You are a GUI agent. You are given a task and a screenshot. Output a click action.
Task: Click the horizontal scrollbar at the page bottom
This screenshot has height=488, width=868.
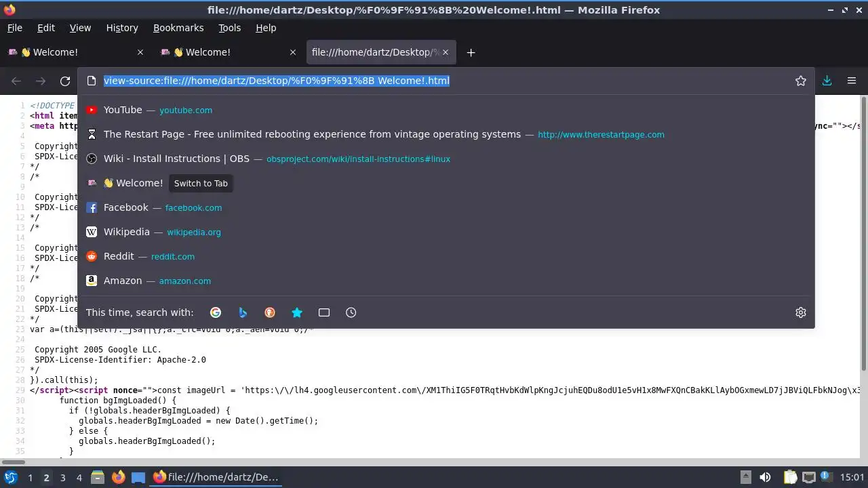14,463
